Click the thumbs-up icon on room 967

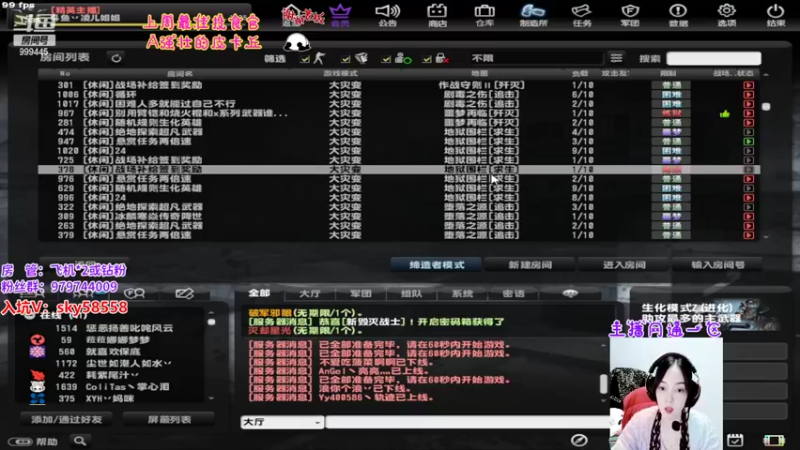click(724, 114)
